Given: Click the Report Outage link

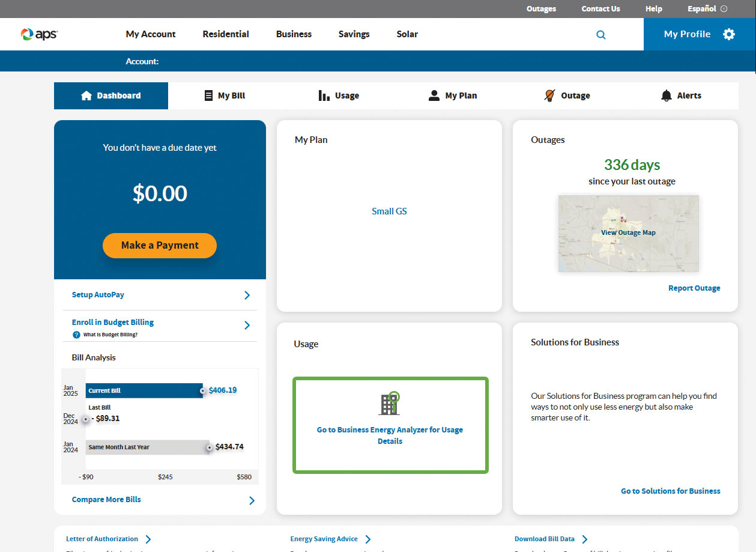Looking at the screenshot, I should [694, 288].
